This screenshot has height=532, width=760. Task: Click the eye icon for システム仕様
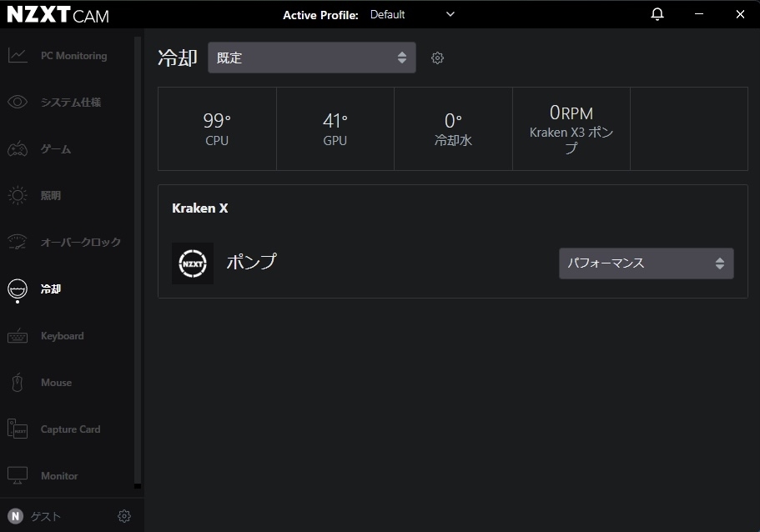tap(18, 102)
